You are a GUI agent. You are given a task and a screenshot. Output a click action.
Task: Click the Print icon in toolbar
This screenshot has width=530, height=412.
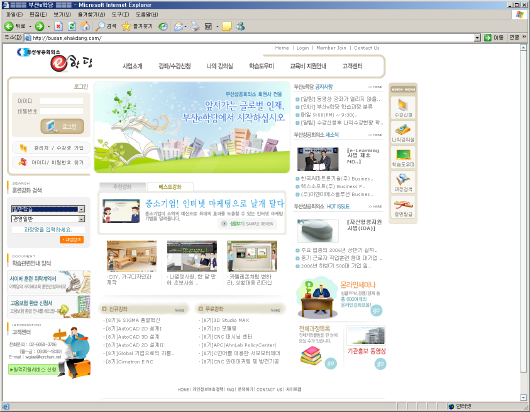click(x=195, y=26)
